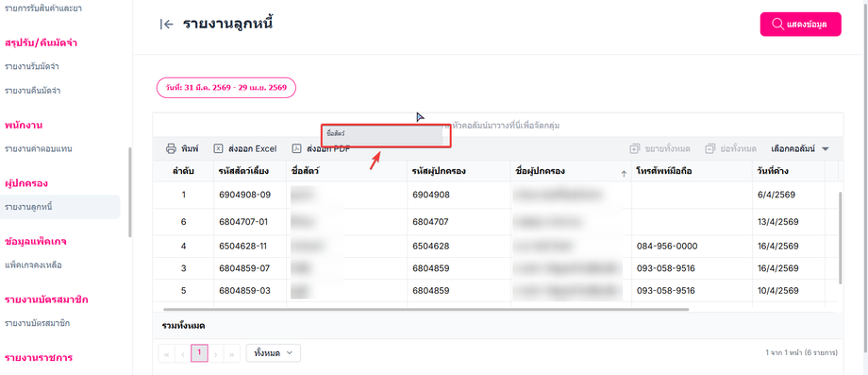This screenshot has width=868, height=375.
Task: Select รายงานลูกหนี้ in the sidebar
Action: coord(59,207)
